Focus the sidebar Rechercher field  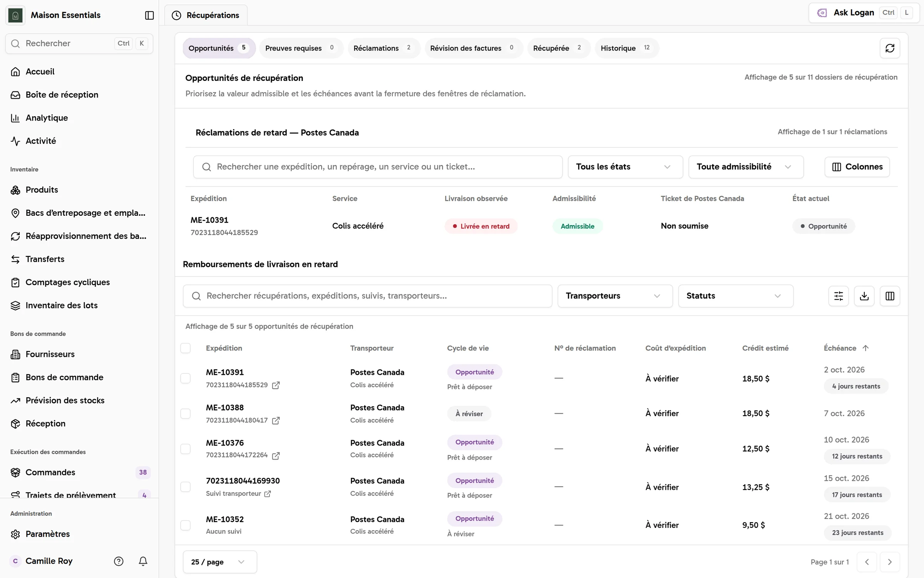[79, 44]
